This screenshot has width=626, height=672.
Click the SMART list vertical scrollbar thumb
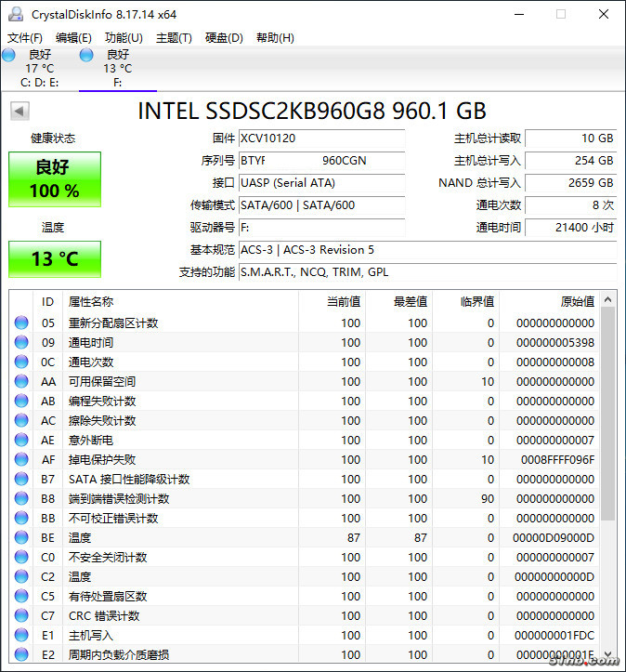click(607, 414)
